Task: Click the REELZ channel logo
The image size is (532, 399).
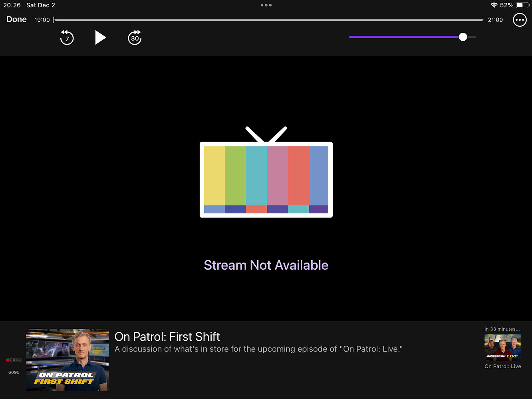Action: (13, 360)
